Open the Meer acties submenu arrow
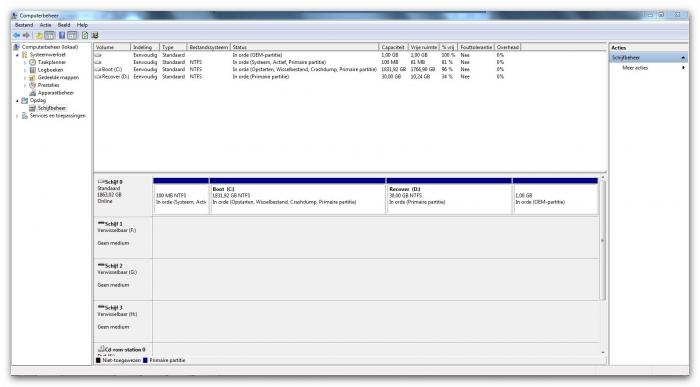Screen dimensions: 700x387 (x=683, y=68)
